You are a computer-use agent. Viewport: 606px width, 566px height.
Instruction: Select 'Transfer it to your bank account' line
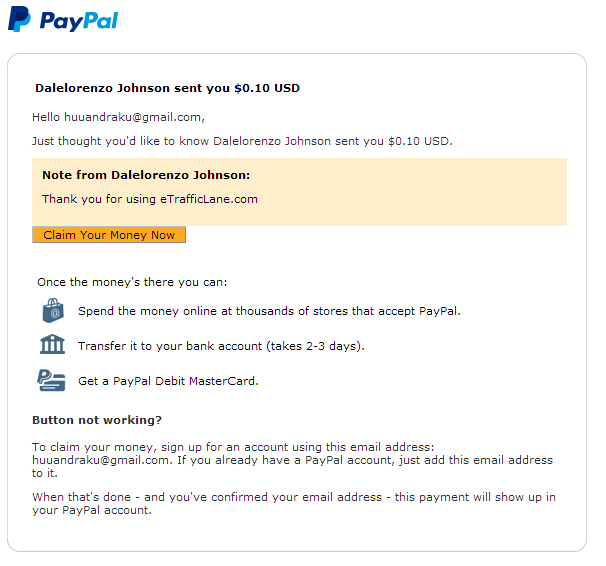coord(221,346)
